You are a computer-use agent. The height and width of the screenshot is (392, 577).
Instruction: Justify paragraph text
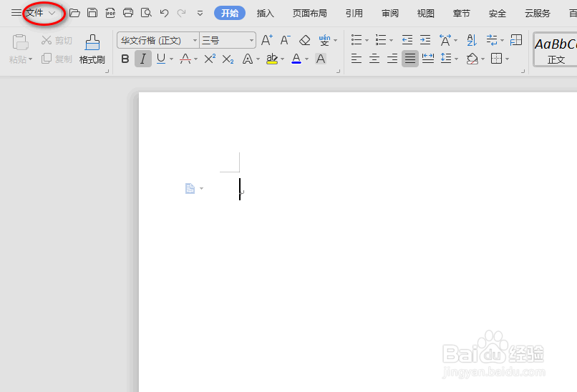(410, 59)
